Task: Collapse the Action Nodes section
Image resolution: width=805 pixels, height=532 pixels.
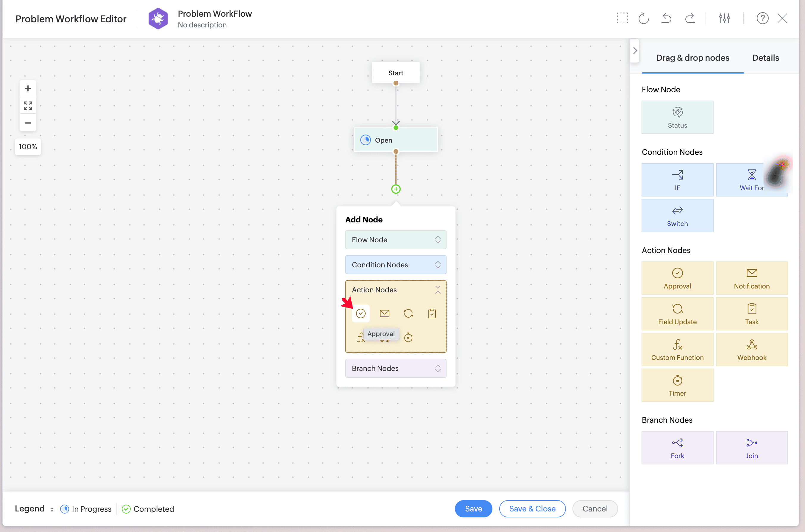Action: click(438, 290)
